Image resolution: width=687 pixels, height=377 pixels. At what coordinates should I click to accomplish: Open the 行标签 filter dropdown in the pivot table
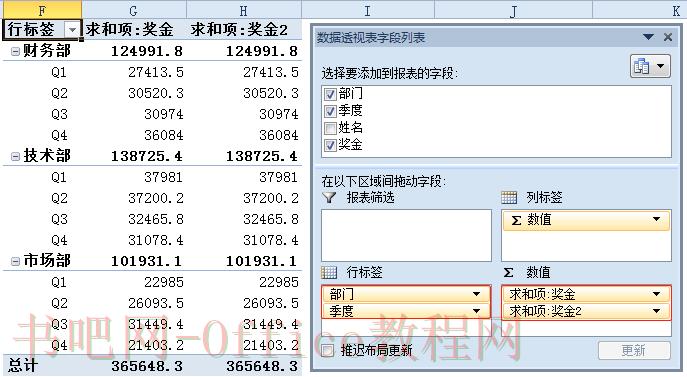tap(72, 30)
